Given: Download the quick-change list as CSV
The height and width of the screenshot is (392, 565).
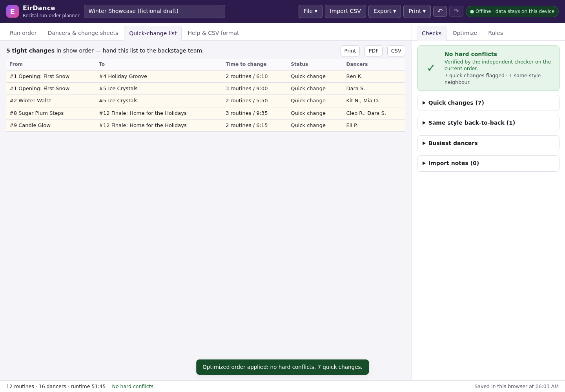Looking at the screenshot, I should coord(396,51).
